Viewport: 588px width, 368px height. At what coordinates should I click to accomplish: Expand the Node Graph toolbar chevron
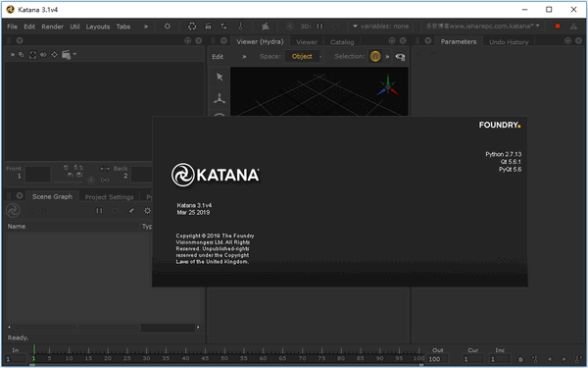[x=13, y=55]
